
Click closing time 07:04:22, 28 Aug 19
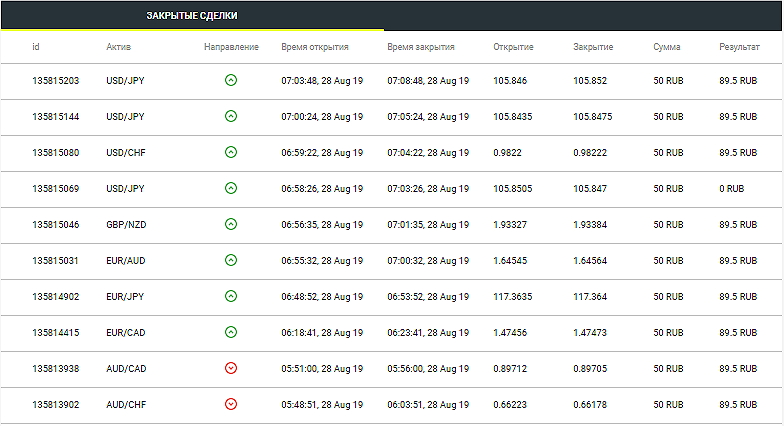[x=428, y=152]
